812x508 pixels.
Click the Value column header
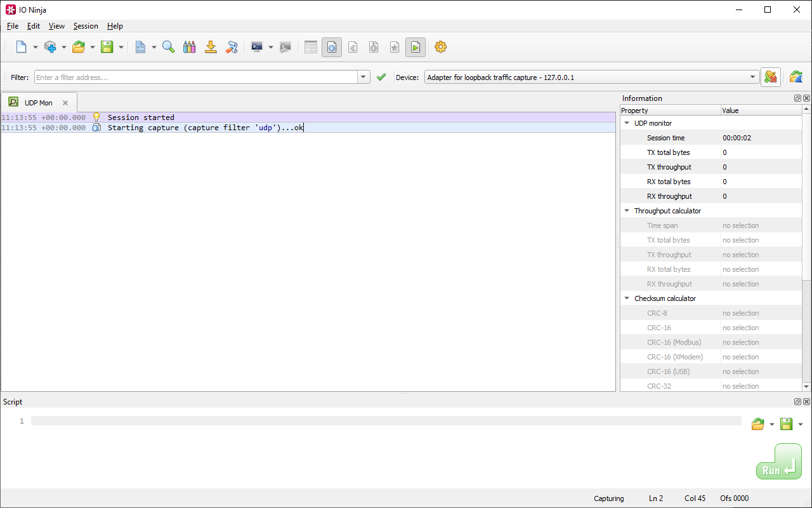coord(762,110)
